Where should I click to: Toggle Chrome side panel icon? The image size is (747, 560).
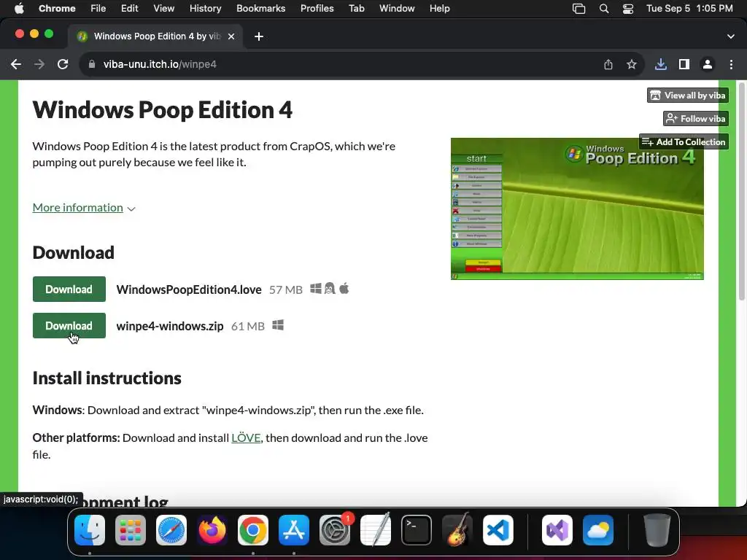[684, 64]
